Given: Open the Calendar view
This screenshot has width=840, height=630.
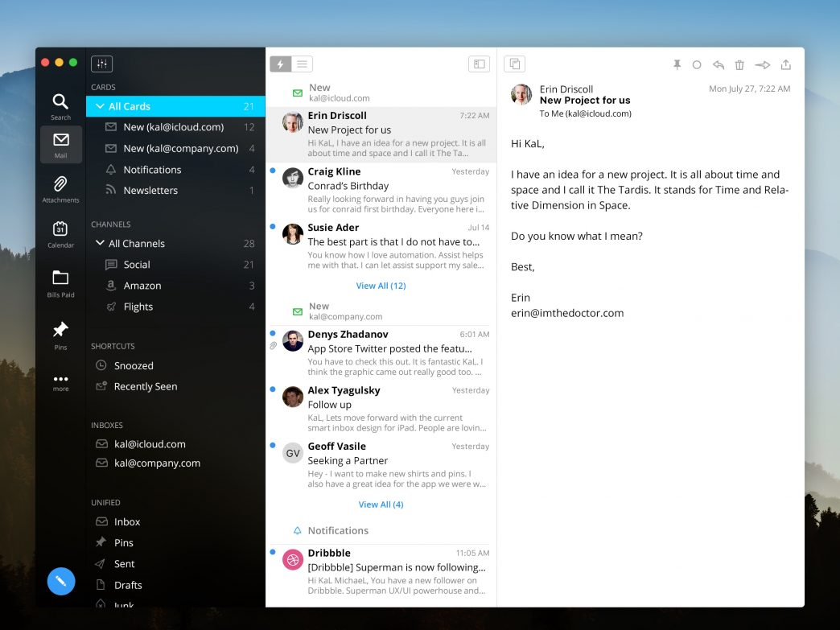Looking at the screenshot, I should [60, 233].
